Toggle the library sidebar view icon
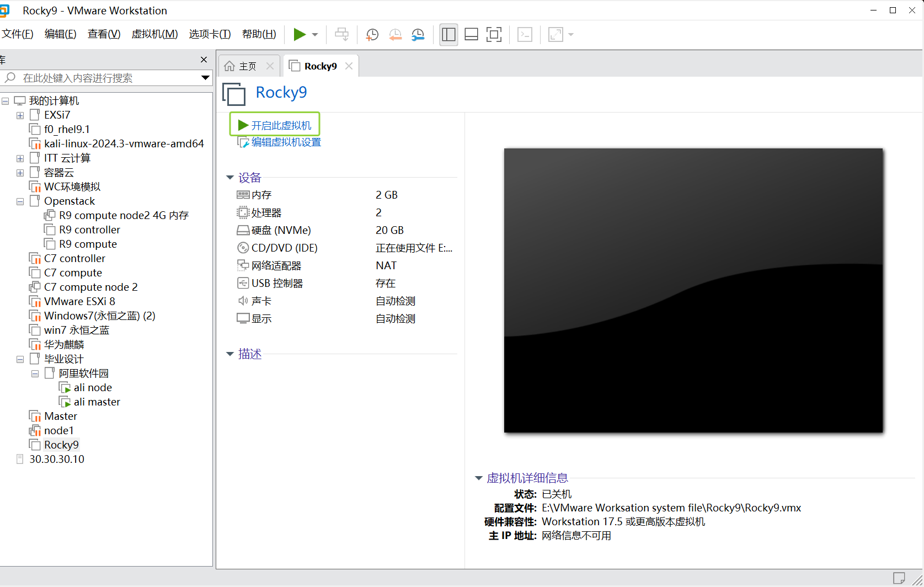The height and width of the screenshot is (587, 924). (x=448, y=35)
